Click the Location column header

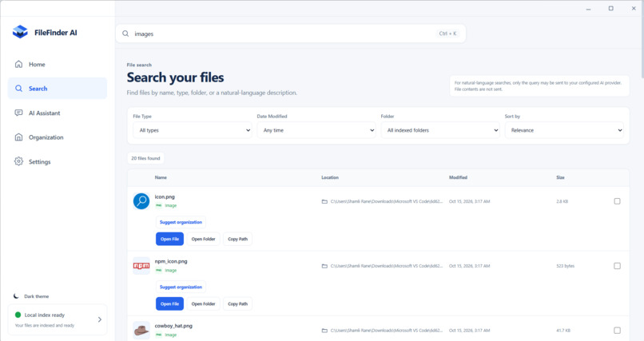coord(330,177)
